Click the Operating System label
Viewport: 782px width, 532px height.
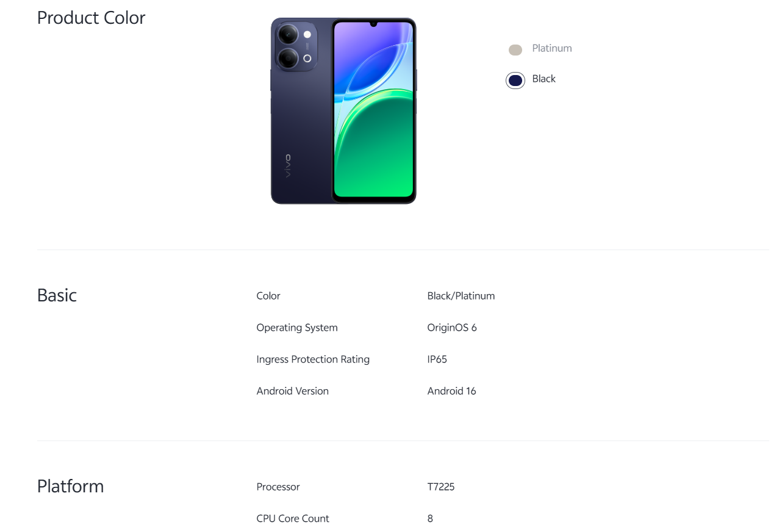point(297,328)
